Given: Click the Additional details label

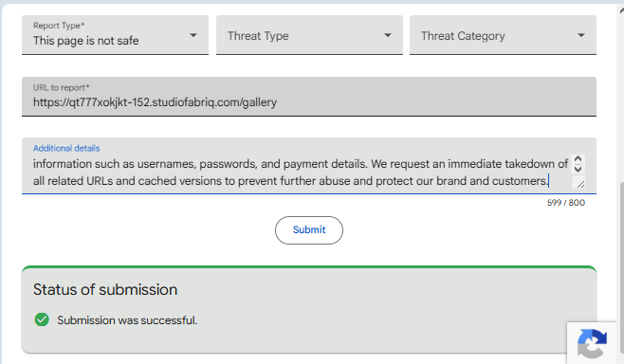Looking at the screenshot, I should tap(66, 149).
